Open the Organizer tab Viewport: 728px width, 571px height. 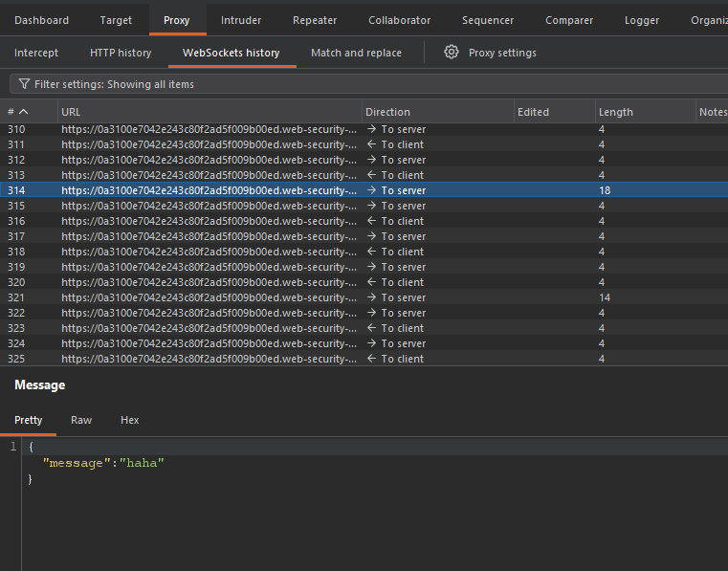click(709, 20)
